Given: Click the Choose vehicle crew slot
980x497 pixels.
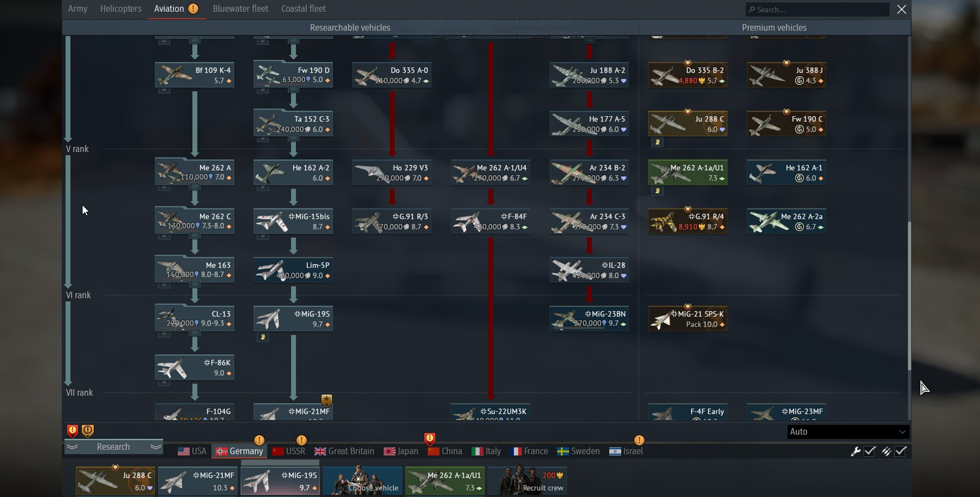Looking at the screenshot, I should click(x=363, y=480).
